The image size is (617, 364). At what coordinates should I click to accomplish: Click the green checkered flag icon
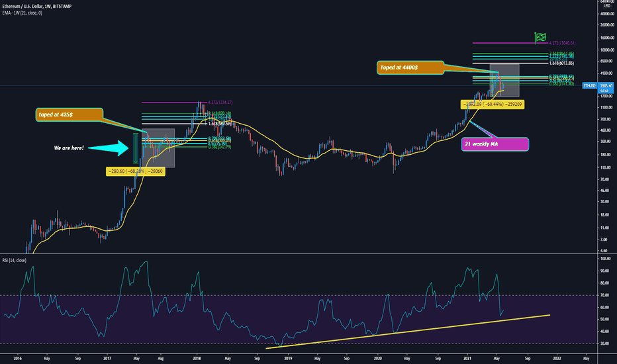pyautogui.click(x=540, y=37)
